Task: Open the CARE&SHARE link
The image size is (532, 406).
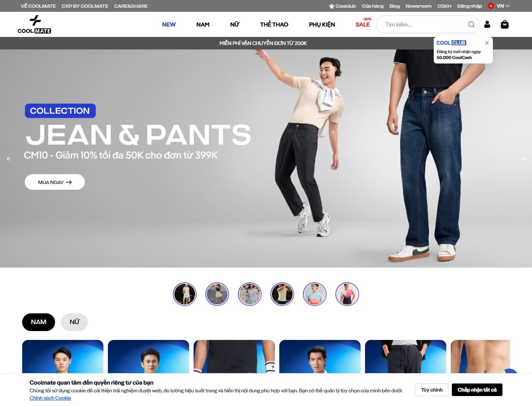Action: pyautogui.click(x=131, y=6)
